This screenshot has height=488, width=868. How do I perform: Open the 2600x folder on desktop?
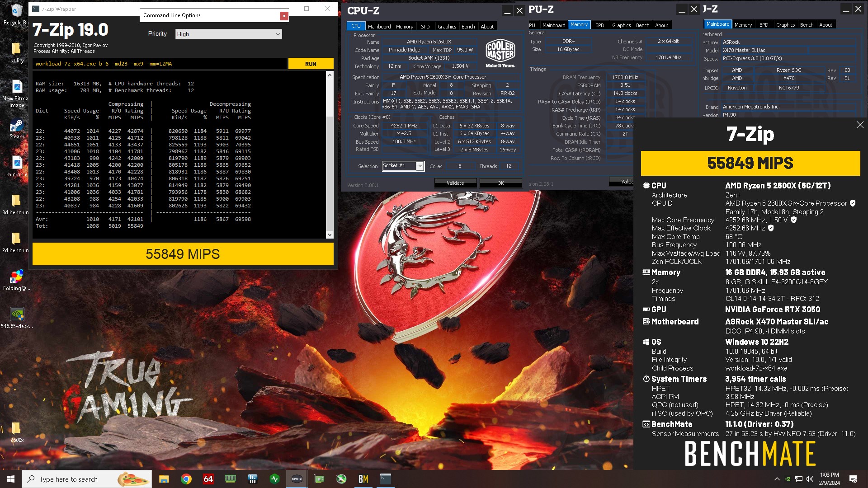tap(17, 432)
